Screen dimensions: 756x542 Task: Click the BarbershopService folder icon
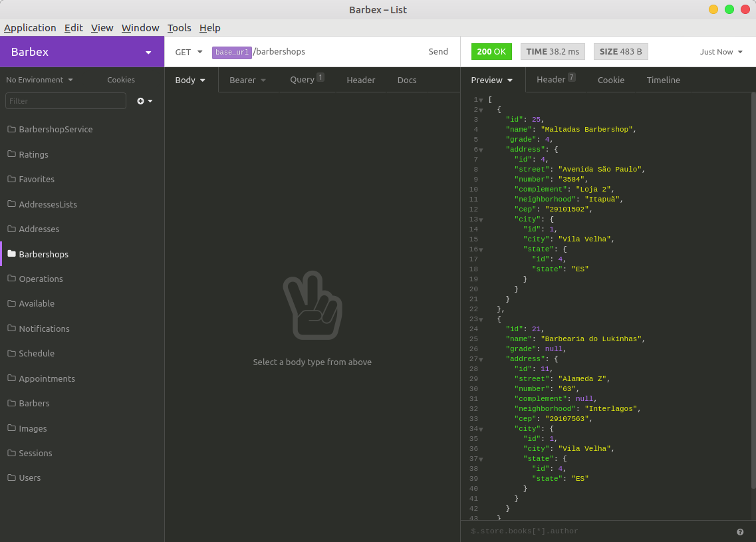(11, 129)
